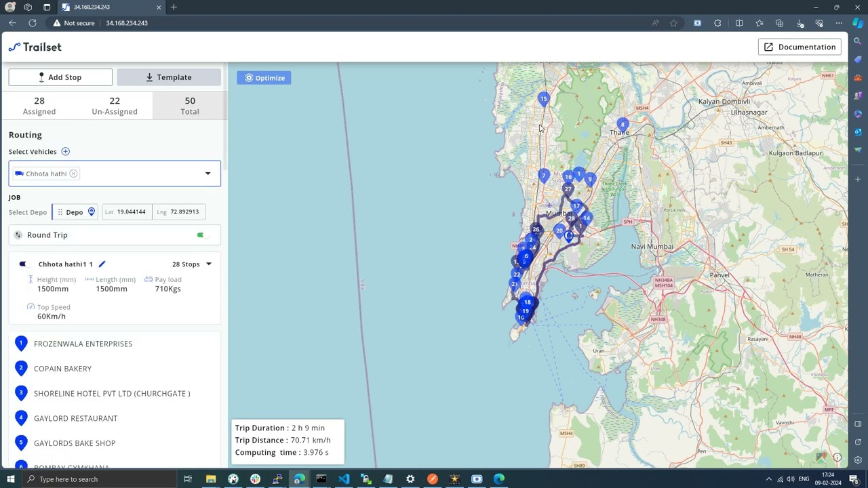The width and height of the screenshot is (868, 488).
Task: Click stop number 4 pin in list
Action: (21, 418)
